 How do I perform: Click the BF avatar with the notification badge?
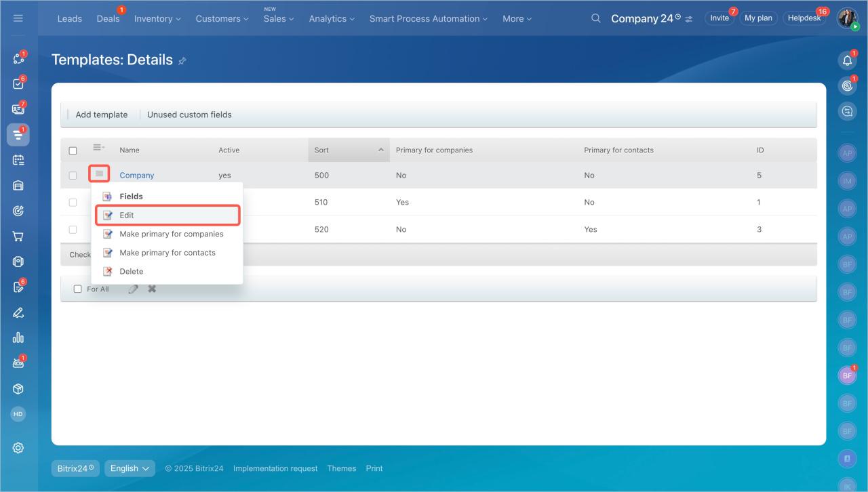[x=847, y=375]
